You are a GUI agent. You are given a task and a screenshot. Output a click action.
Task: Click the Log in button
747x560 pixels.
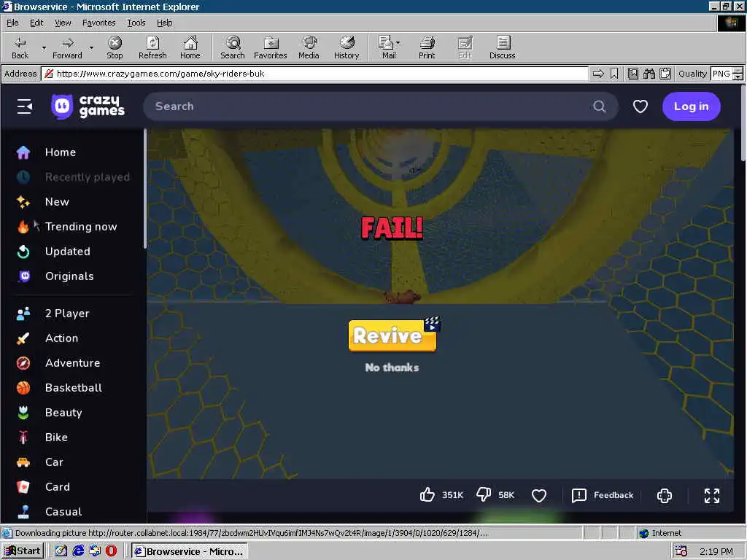click(691, 106)
